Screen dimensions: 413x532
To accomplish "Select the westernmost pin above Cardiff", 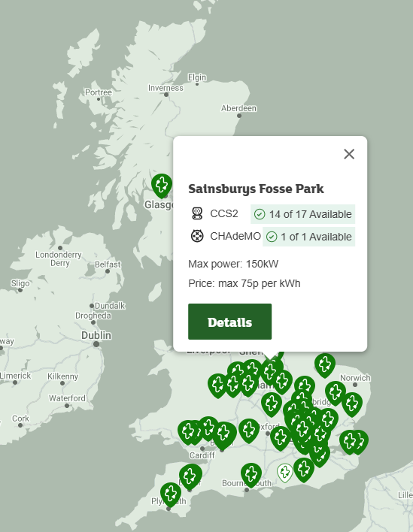I will coord(188,432).
